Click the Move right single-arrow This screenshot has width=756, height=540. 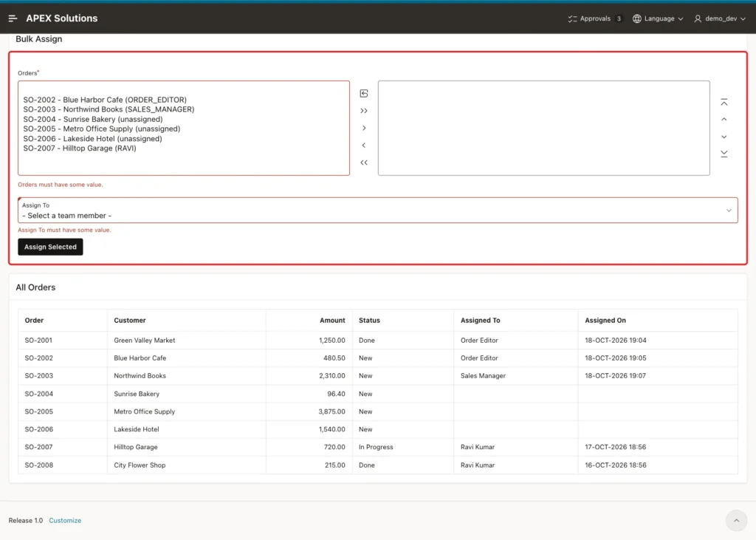click(364, 128)
